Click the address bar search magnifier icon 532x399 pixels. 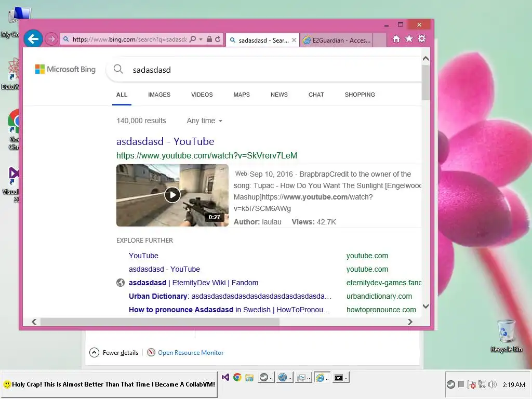point(193,39)
